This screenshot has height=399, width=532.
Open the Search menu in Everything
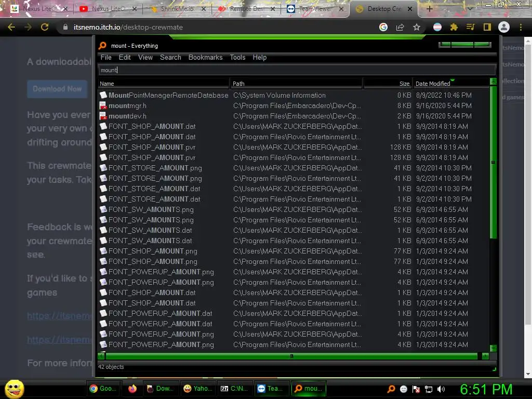pos(170,57)
